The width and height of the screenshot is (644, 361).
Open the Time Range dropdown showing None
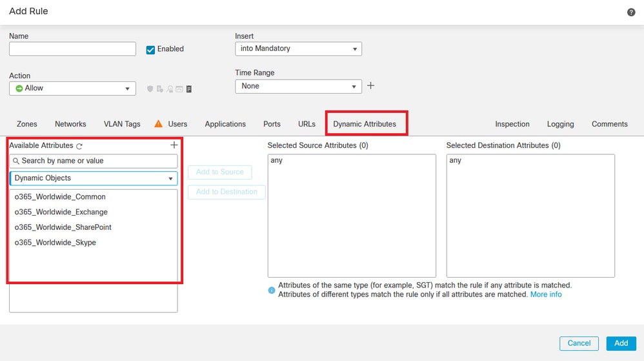(298, 87)
